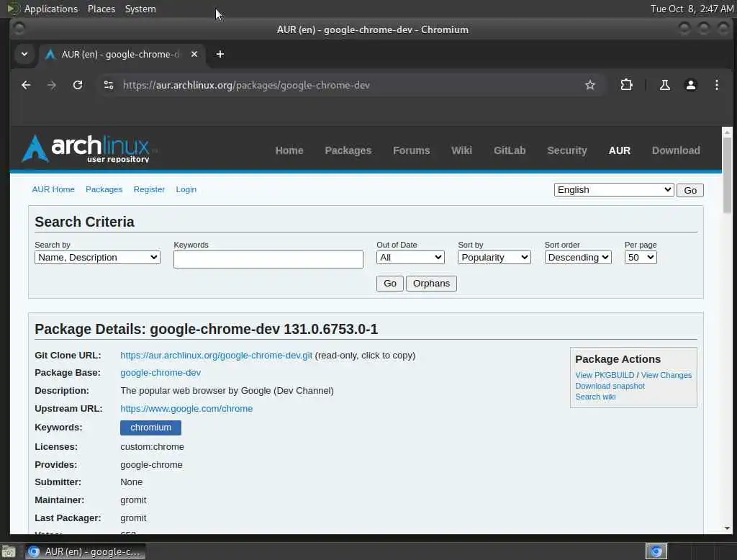Open site information icon in address bar

109,85
